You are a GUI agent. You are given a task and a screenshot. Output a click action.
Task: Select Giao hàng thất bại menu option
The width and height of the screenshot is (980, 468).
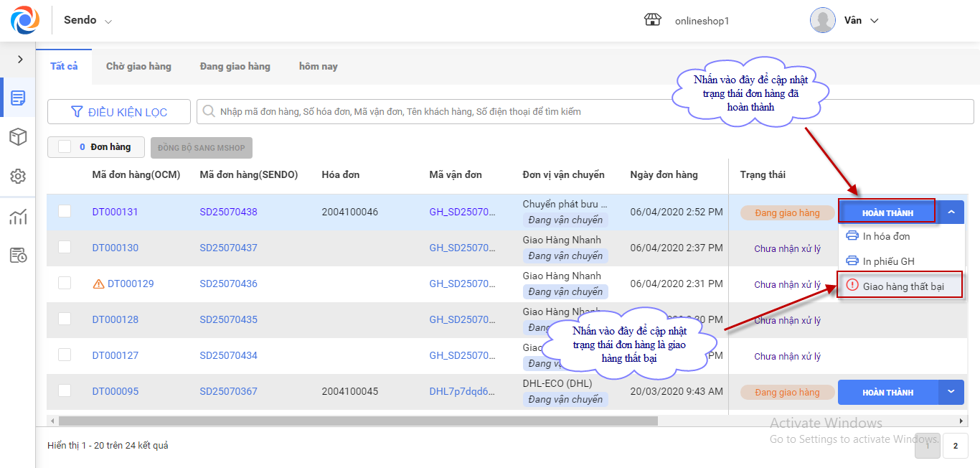pyautogui.click(x=902, y=286)
